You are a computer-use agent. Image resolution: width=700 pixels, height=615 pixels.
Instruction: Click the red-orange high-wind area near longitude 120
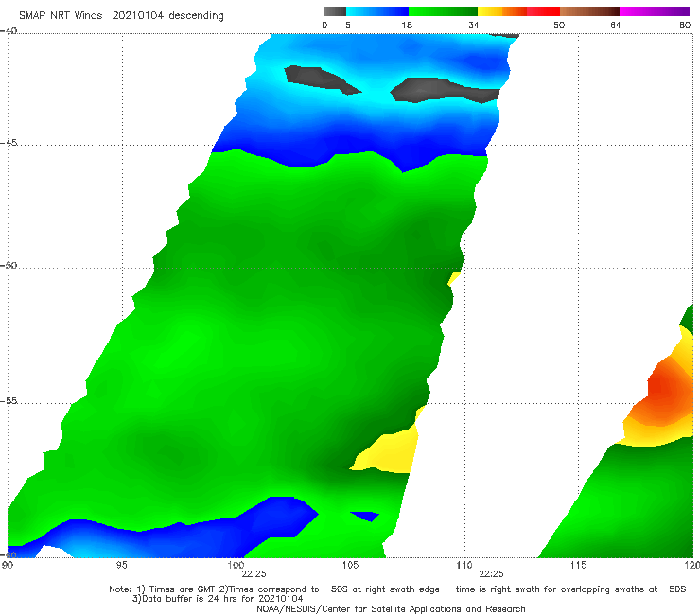665,393
